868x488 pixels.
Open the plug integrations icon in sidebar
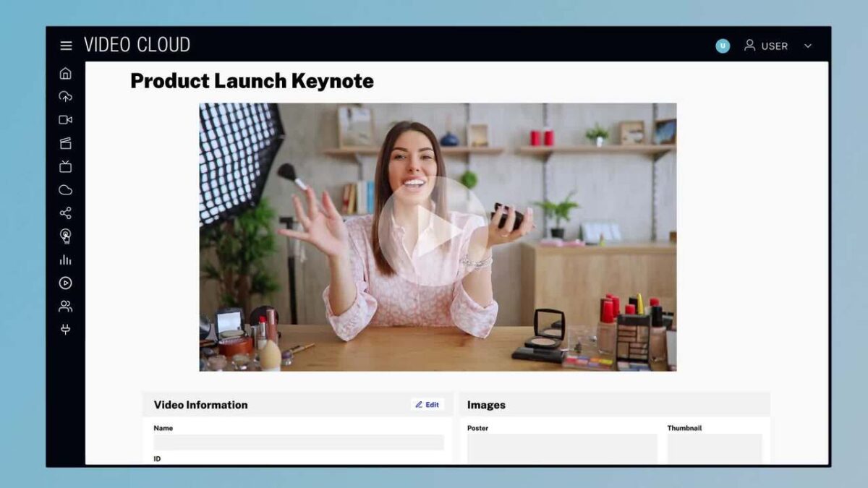tap(66, 330)
